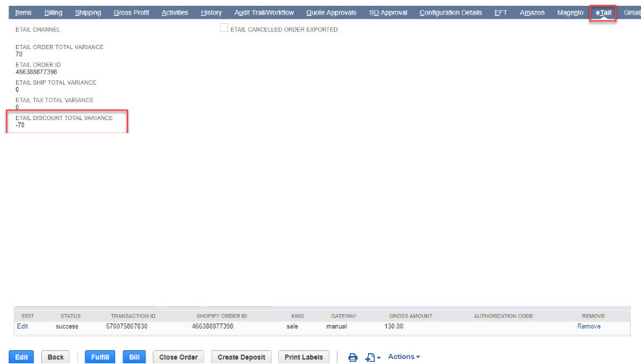Open the Gross Profit tab
This screenshot has height=364, width=641.
131,13
